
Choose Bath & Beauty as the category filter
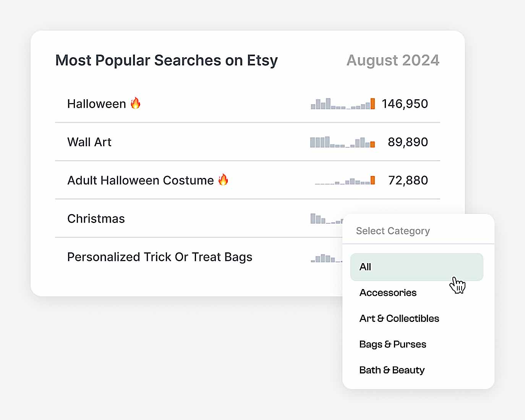(x=392, y=370)
